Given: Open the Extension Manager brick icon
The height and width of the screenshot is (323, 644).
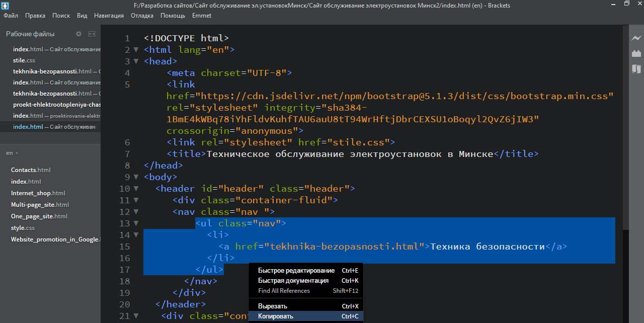Looking at the screenshot, I should (636, 53).
